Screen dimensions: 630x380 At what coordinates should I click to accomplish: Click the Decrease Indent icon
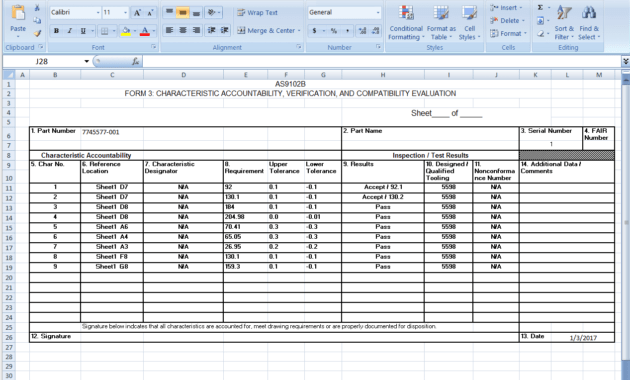(x=212, y=31)
